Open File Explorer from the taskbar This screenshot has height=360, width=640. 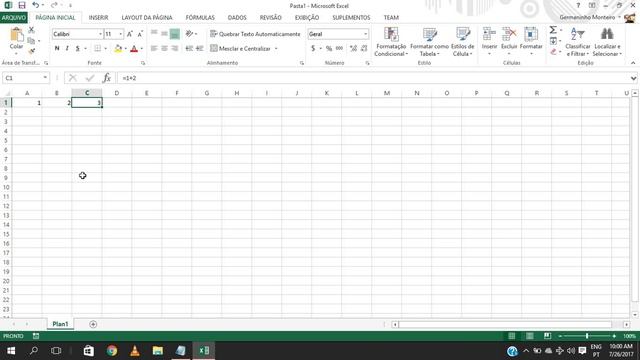pyautogui.click(x=158, y=351)
